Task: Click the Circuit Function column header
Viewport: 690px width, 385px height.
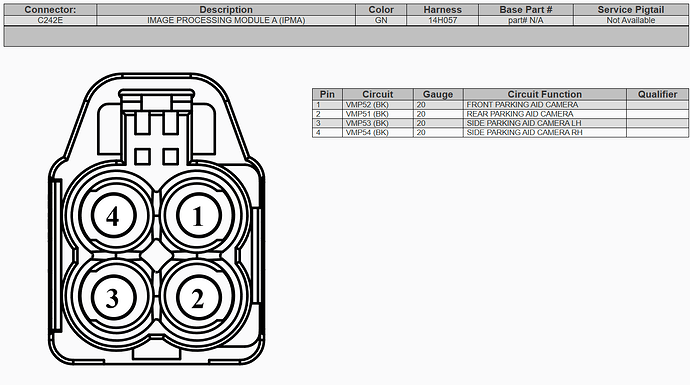Action: pyautogui.click(x=545, y=94)
